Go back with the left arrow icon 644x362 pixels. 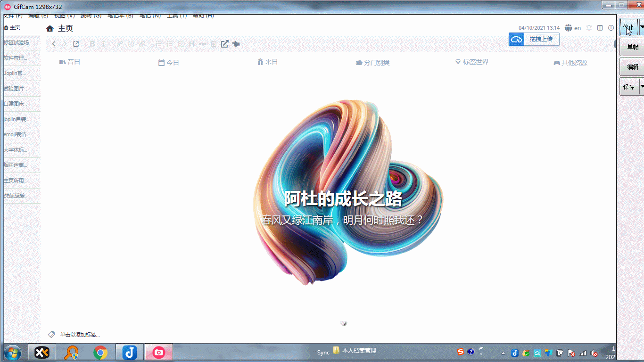click(54, 44)
